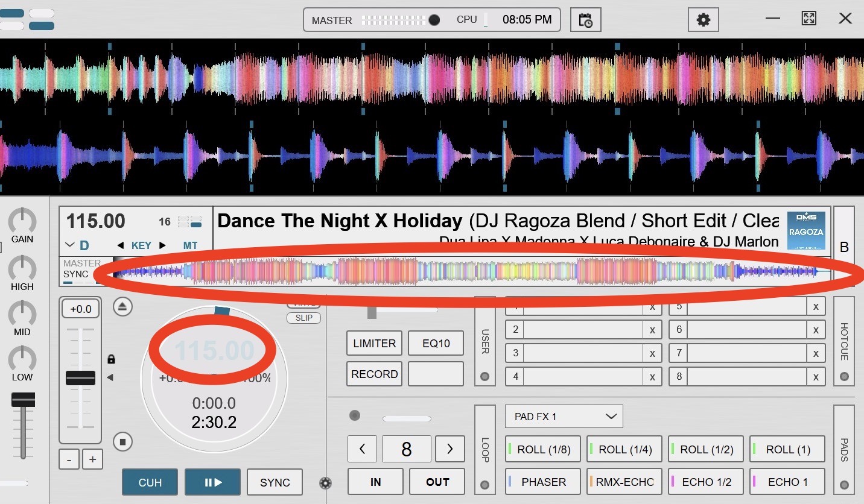Open the PAD FX 1 dropdown
864x504 pixels.
(x=564, y=417)
